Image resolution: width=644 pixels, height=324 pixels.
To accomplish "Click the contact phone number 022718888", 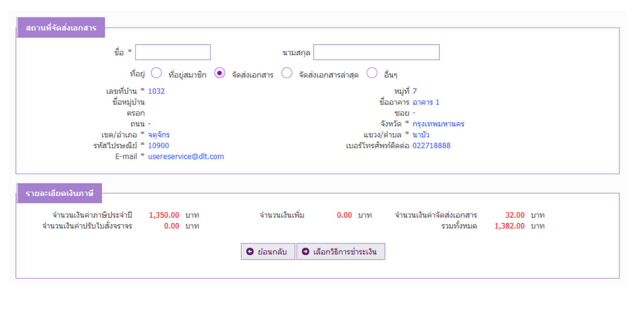I will (431, 146).
